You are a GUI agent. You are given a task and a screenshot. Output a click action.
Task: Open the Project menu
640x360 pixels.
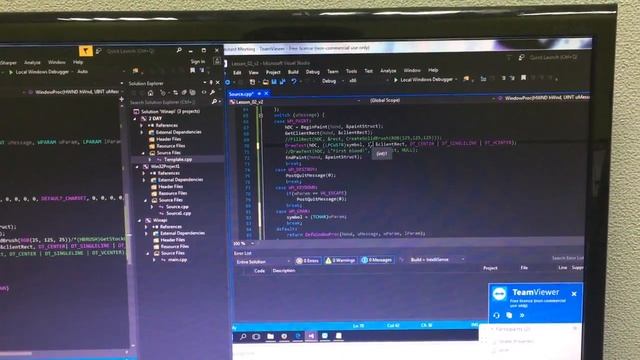pos(273,72)
